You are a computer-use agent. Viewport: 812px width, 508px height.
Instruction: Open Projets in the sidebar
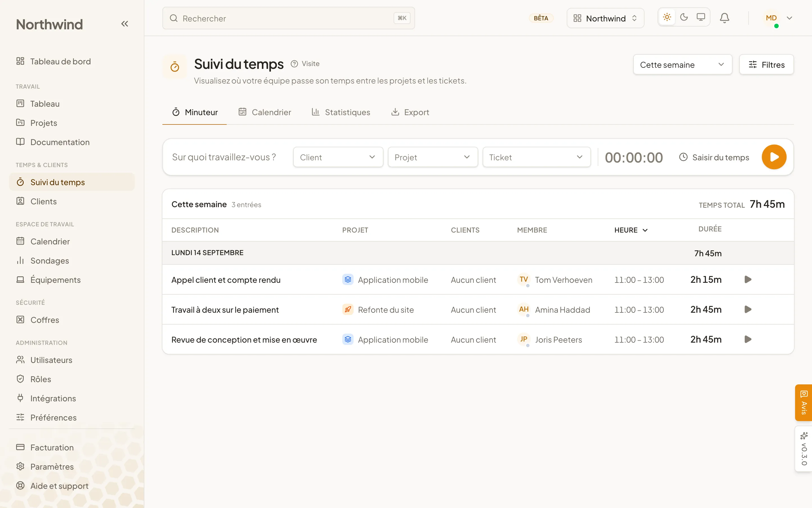pos(72,123)
